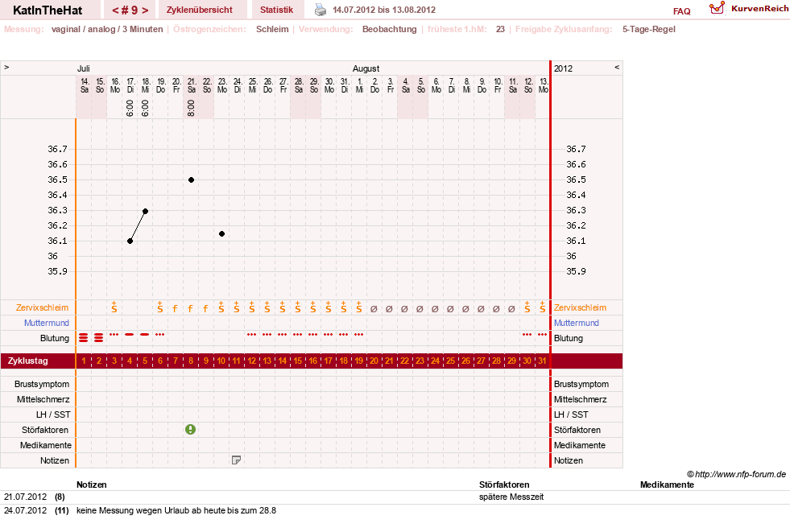Screen dimensions: 790x532
Task: Click the S+ mucus symbol on cycle day 3
Action: click(114, 307)
